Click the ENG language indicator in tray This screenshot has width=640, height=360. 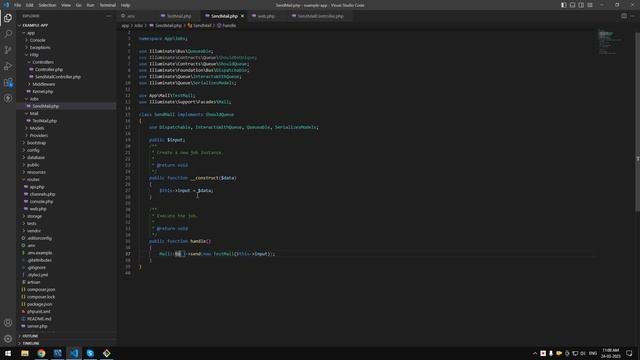[593, 353]
